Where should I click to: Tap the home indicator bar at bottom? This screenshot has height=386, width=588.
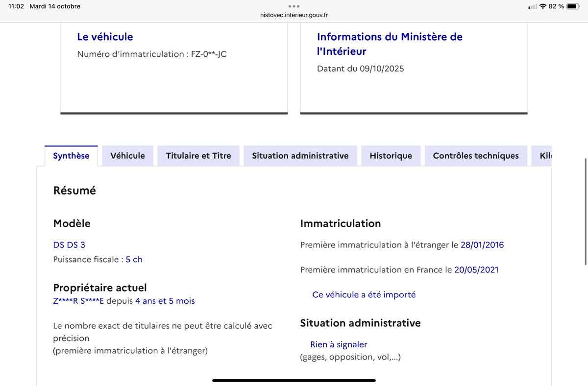294,380
